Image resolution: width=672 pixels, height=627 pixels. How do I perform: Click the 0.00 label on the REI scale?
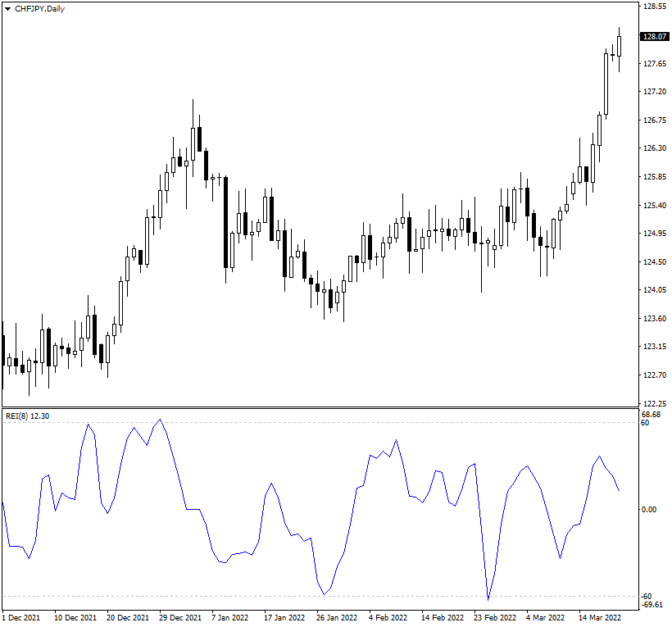click(650, 509)
